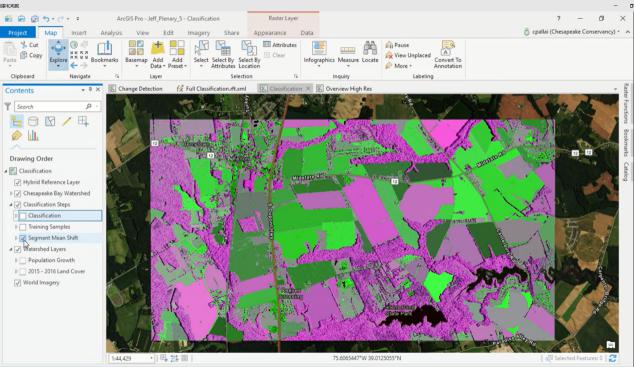Click the Cut button
Viewport: 634px width, 367px height.
click(x=30, y=45)
